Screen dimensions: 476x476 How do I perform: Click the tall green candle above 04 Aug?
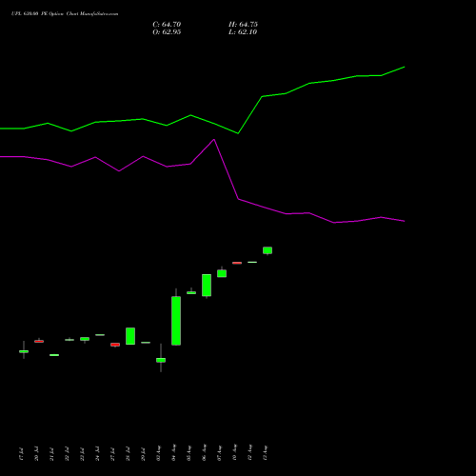point(176,321)
